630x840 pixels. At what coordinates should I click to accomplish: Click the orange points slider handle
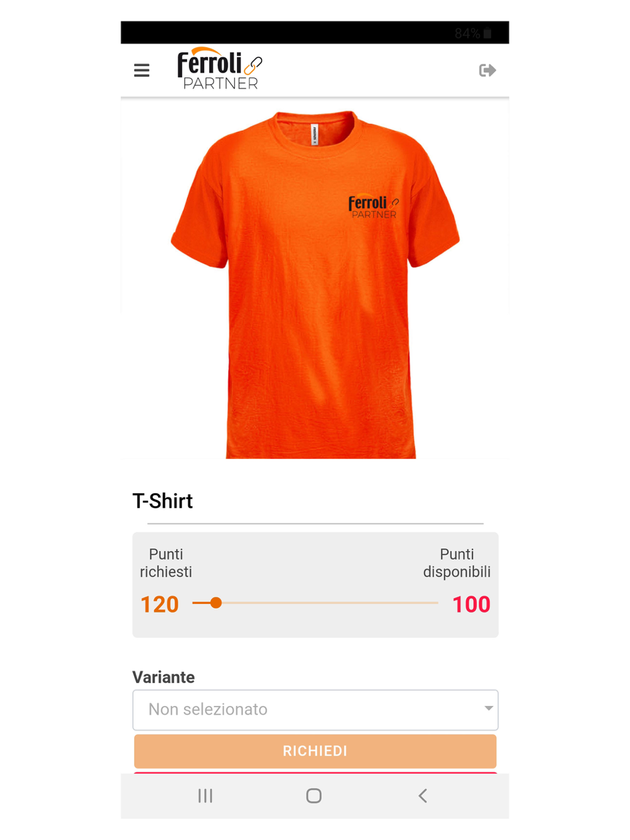click(216, 603)
